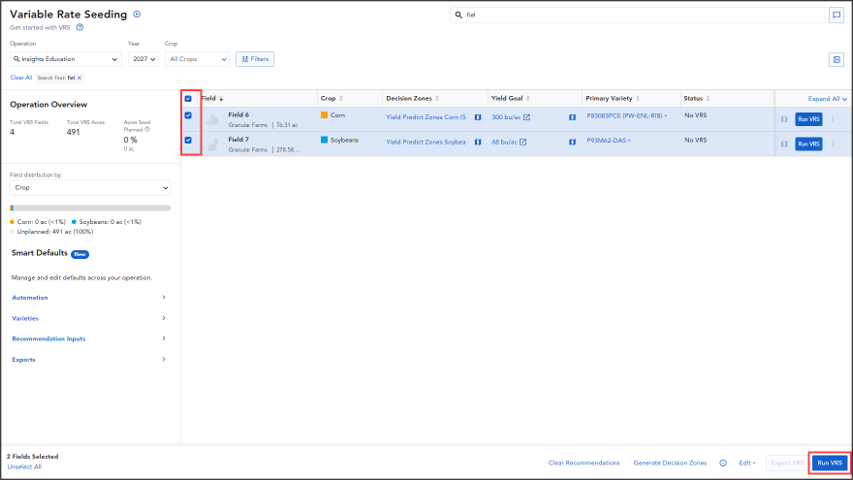Image resolution: width=853 pixels, height=480 pixels.
Task: Open the more options menu for Field 6
Action: coord(832,119)
